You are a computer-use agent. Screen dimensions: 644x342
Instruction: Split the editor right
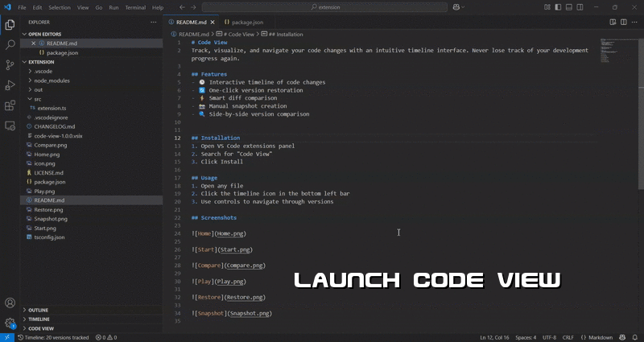pos(623,23)
